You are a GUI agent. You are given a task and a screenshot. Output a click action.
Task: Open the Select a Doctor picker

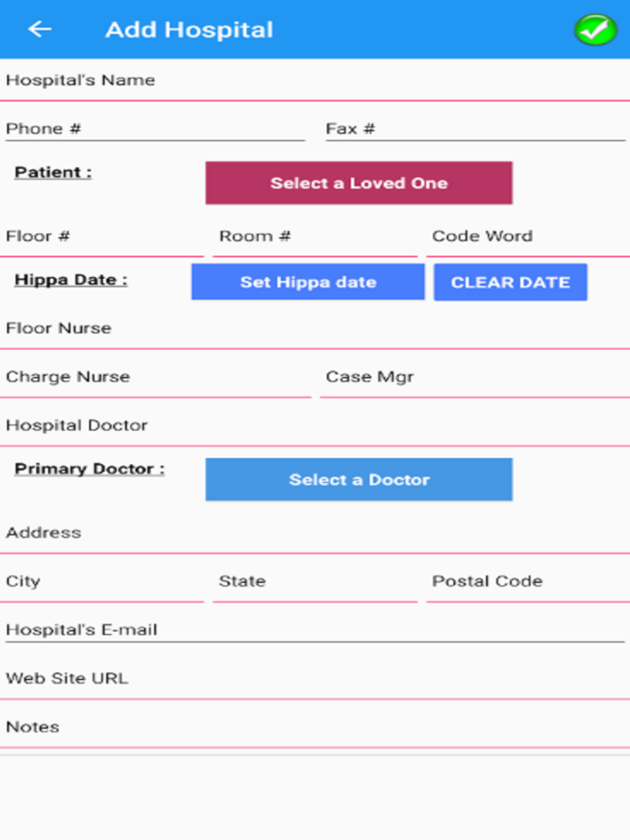[358, 479]
